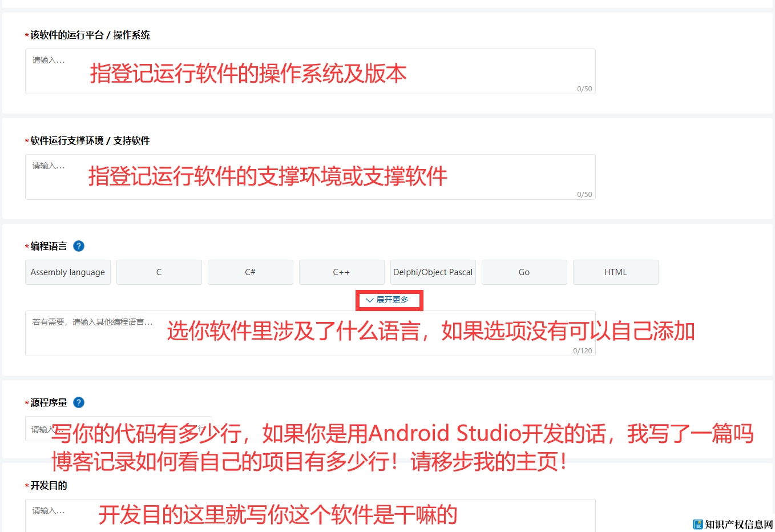Click the 知识产权信息网 watermark logo
The height and width of the screenshot is (532, 775).
[x=733, y=524]
